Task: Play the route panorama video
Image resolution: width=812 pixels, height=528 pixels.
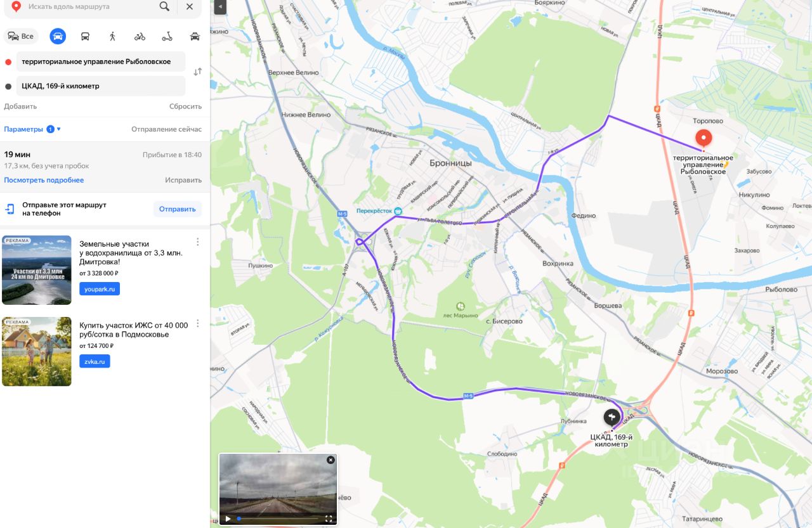Action: (x=228, y=518)
